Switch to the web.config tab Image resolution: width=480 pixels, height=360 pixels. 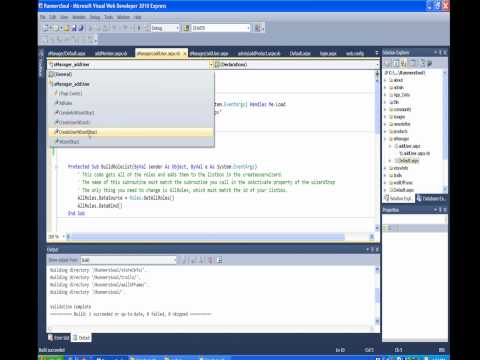click(x=355, y=53)
